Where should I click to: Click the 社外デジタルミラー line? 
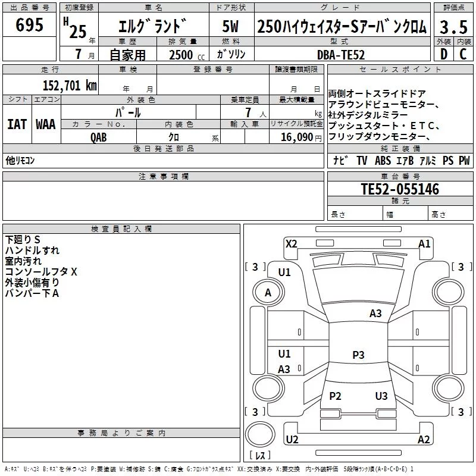pos(368,115)
